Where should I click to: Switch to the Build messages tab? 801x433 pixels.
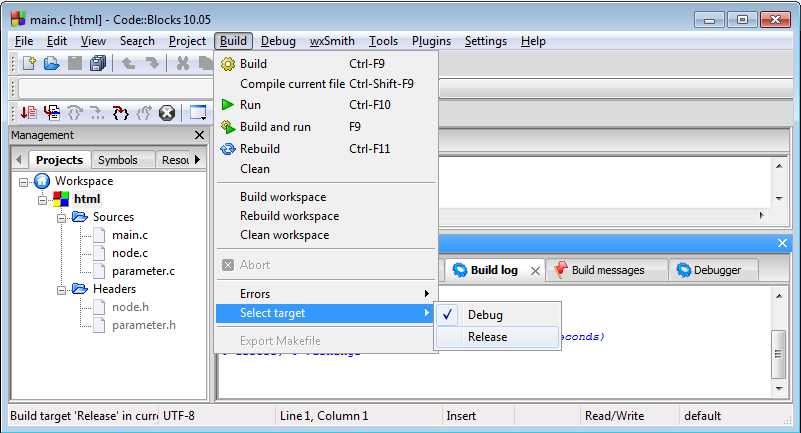point(607,270)
